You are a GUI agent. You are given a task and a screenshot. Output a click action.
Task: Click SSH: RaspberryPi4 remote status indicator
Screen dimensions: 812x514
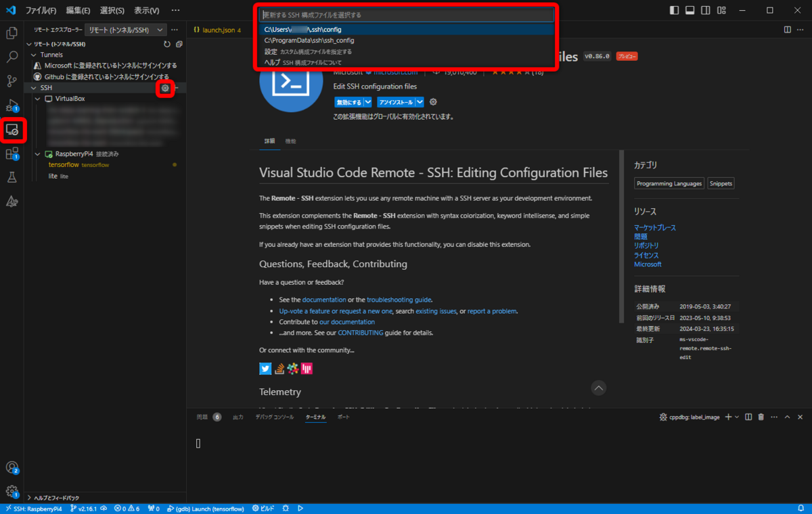point(33,509)
